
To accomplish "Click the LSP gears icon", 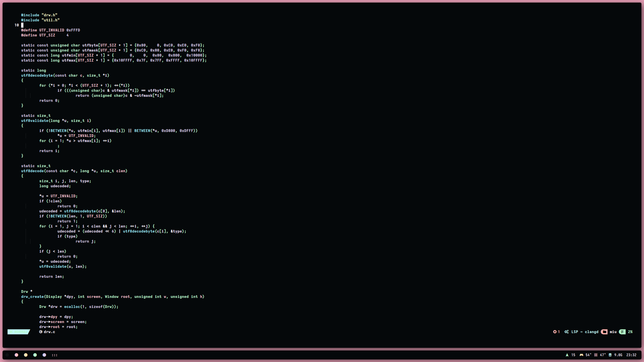I will click(x=567, y=332).
